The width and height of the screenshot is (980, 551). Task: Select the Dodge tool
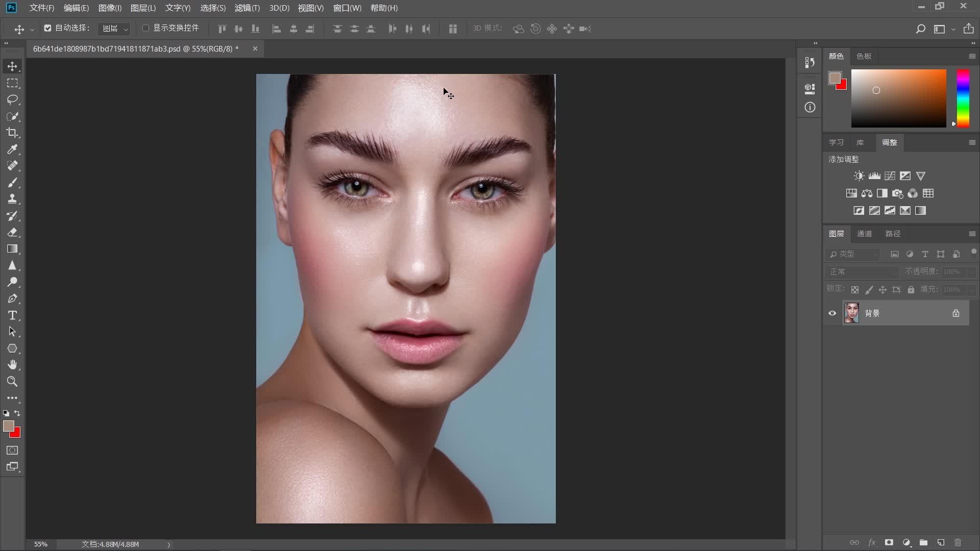tap(12, 282)
